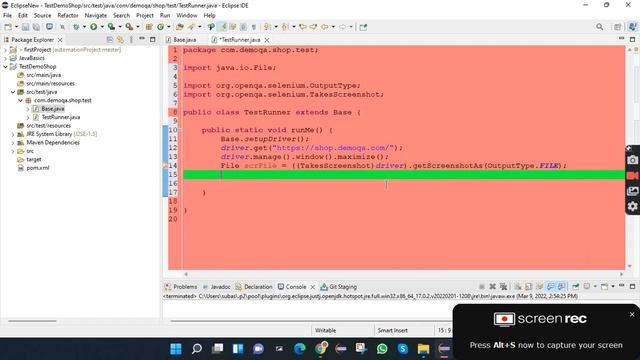Collapse the src/test/java folder node
Viewport: 640px width, 360px height.
pos(13,92)
